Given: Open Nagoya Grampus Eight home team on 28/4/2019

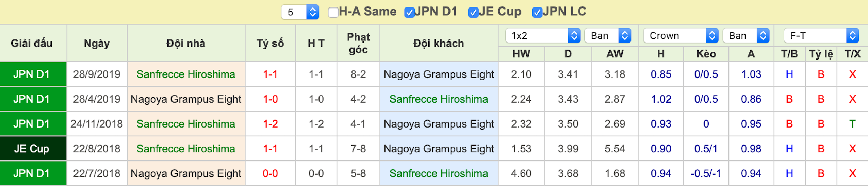Looking at the screenshot, I should point(186,99).
